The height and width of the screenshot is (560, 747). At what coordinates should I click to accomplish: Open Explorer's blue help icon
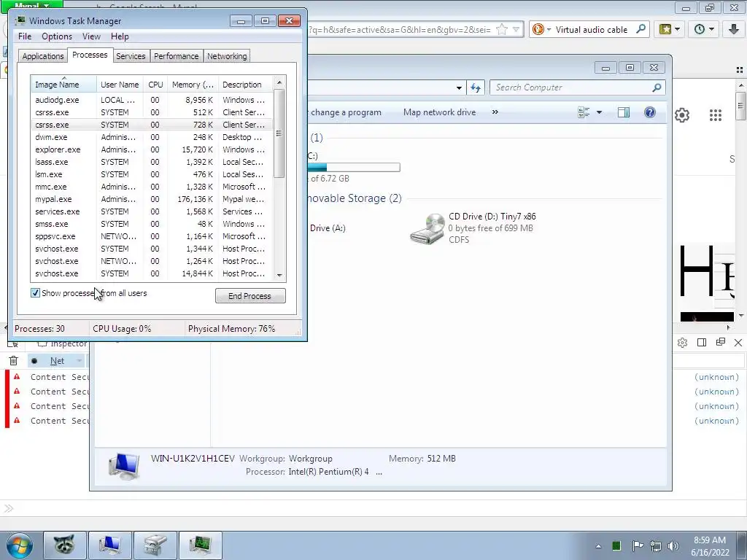pos(650,112)
